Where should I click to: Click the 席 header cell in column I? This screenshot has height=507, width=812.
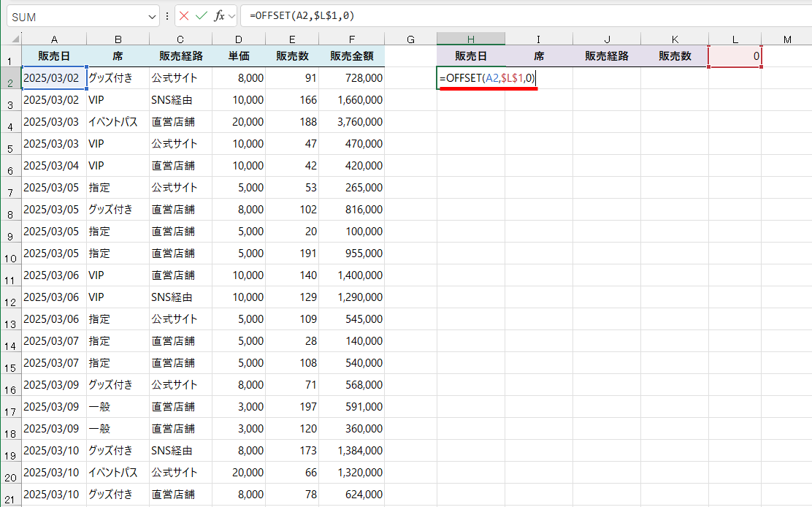[x=539, y=55]
